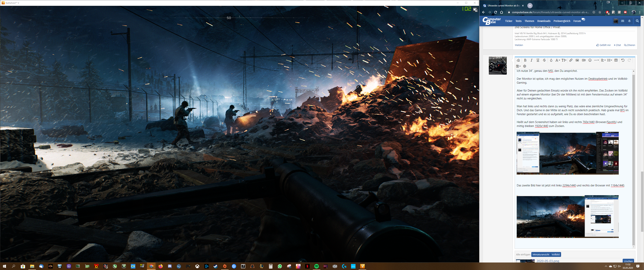Open Forum in ComputerBase navigation
Screen dimensions: 644x270
coord(577,21)
